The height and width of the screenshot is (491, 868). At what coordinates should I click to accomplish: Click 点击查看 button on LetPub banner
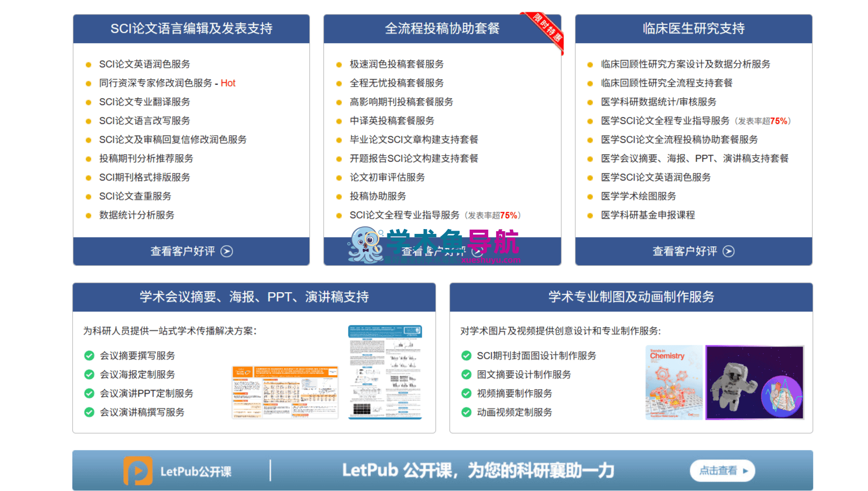coord(723,471)
